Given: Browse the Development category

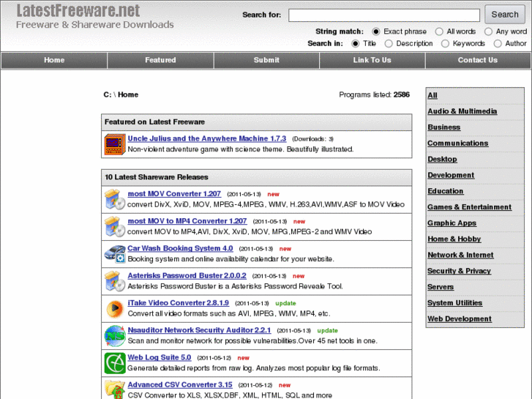Looking at the screenshot, I should tap(451, 175).
